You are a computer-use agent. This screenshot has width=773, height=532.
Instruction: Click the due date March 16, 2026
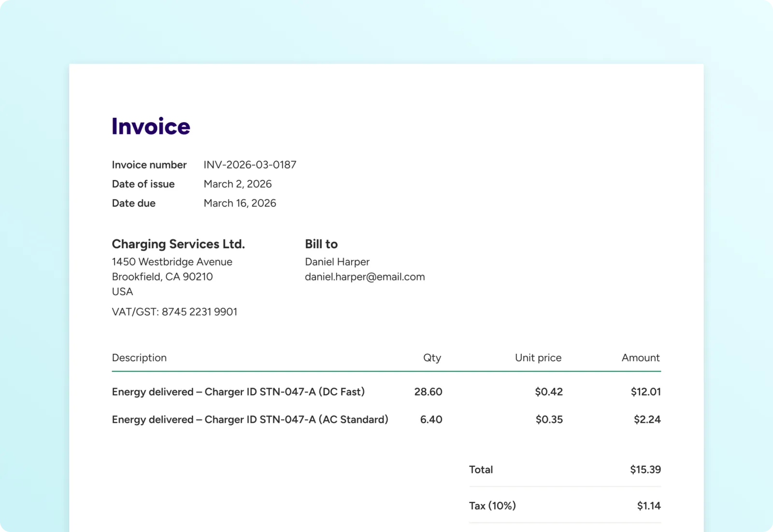(x=240, y=203)
